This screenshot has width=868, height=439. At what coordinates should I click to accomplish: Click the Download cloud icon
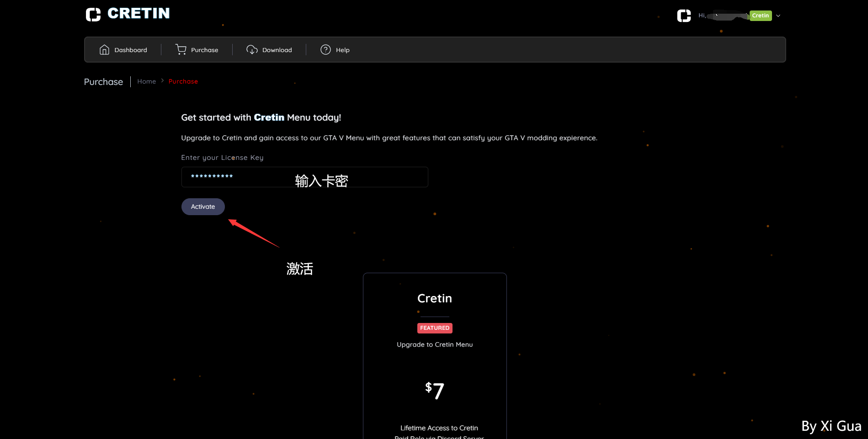tap(252, 50)
